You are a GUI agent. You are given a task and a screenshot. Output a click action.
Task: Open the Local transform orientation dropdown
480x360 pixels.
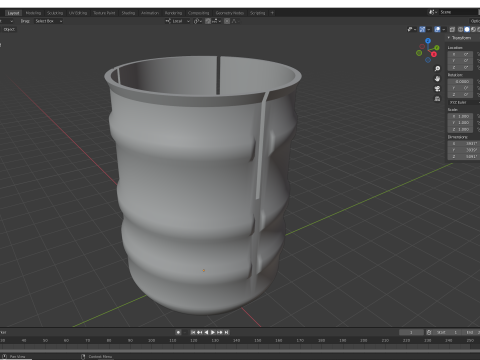[177, 21]
